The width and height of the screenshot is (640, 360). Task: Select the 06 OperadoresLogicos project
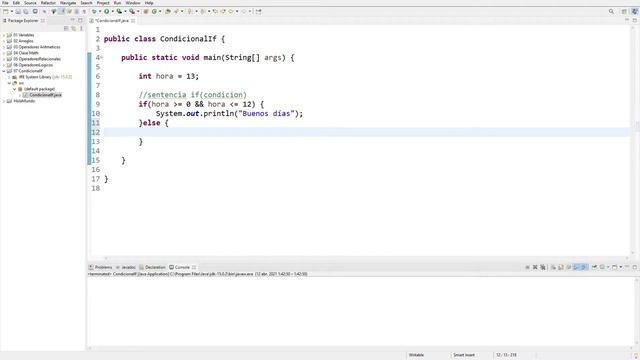33,65
